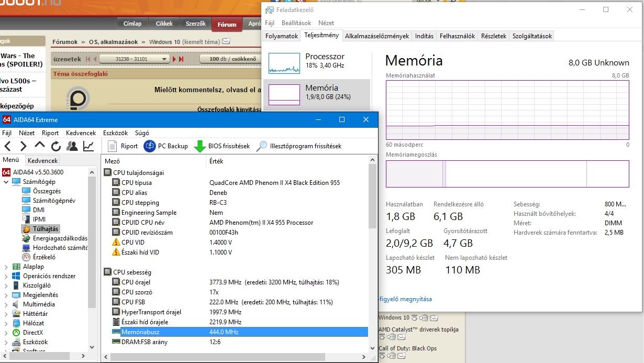Click the AIDA64 up arrow toolbar icon

[x=40, y=146]
